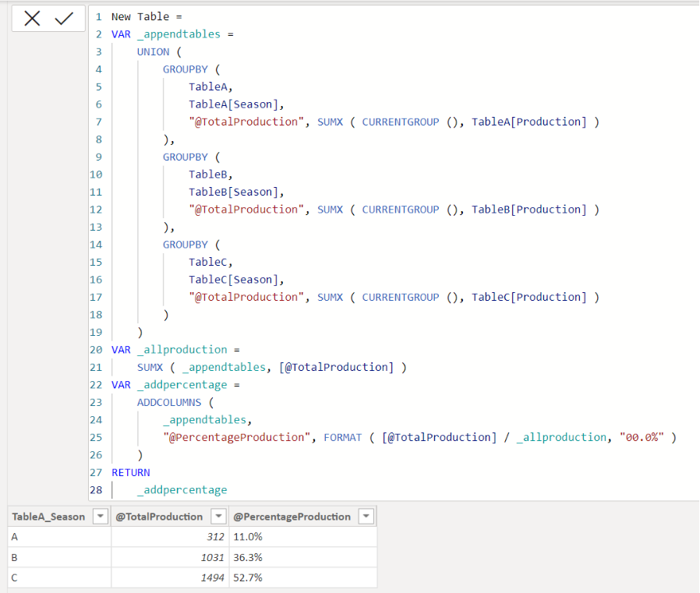Click the _appendtables variable on line 2

[x=179, y=34]
